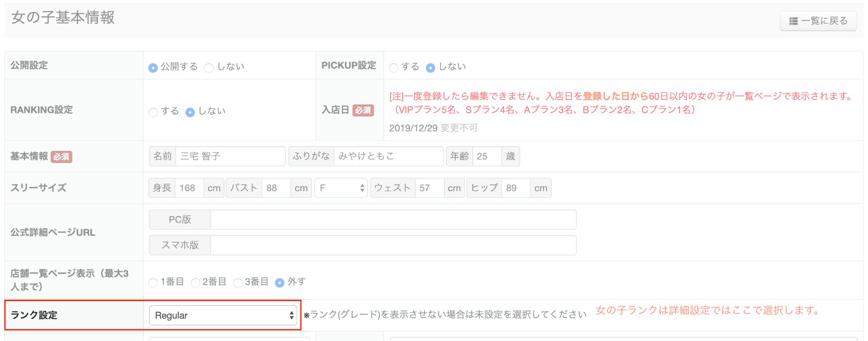
Task: Click the ふりがな input field
Action: (388, 156)
